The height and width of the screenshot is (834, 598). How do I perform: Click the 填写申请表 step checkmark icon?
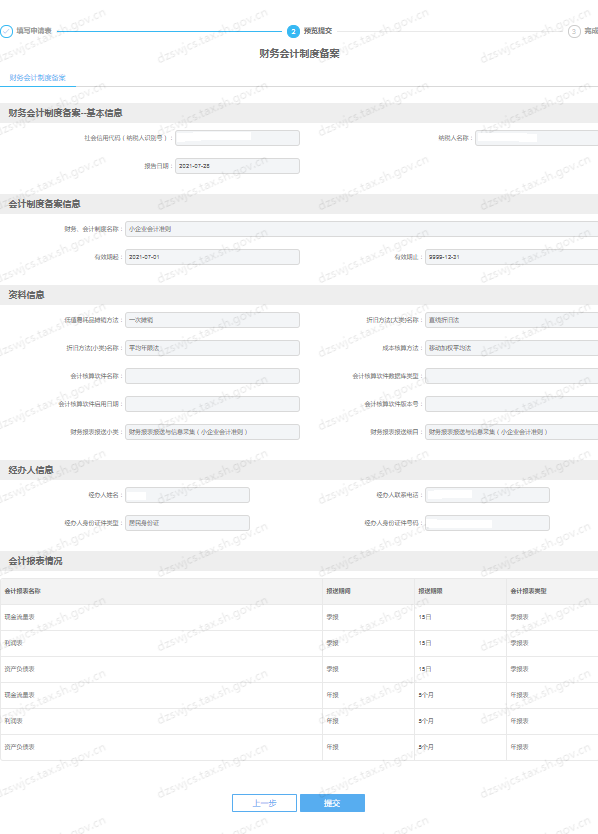tap(6, 31)
